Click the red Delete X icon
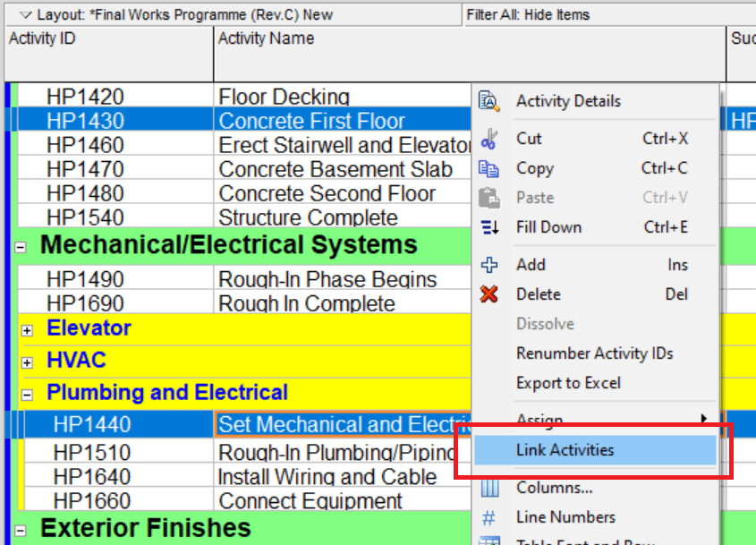This screenshot has width=756, height=545. point(488,294)
